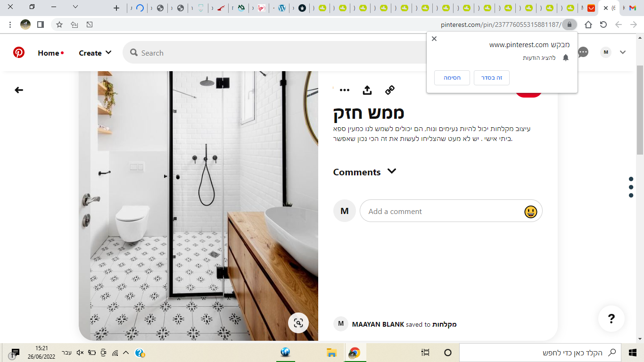
Task: Open the help question mark
Action: [x=611, y=319]
